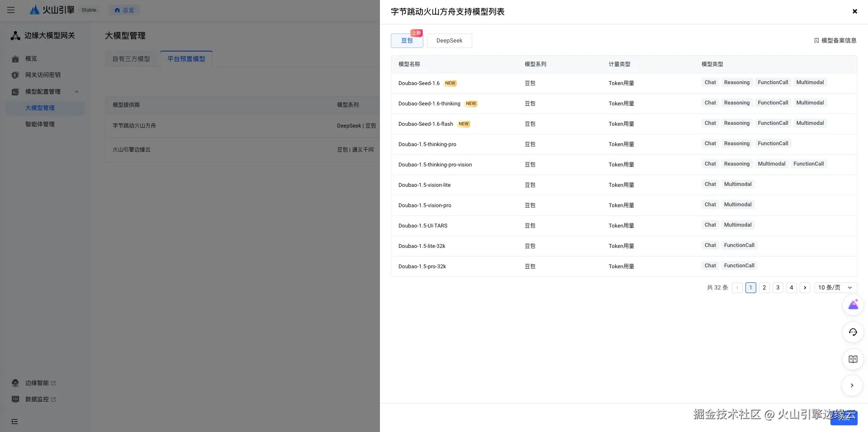Go to page 4 of the model list

pyautogui.click(x=792, y=288)
